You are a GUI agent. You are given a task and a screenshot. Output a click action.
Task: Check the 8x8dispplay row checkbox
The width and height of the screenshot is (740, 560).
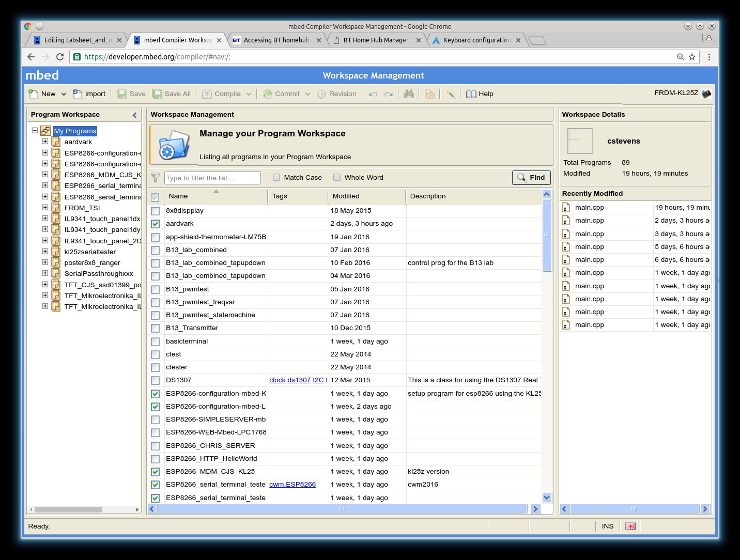click(x=155, y=211)
